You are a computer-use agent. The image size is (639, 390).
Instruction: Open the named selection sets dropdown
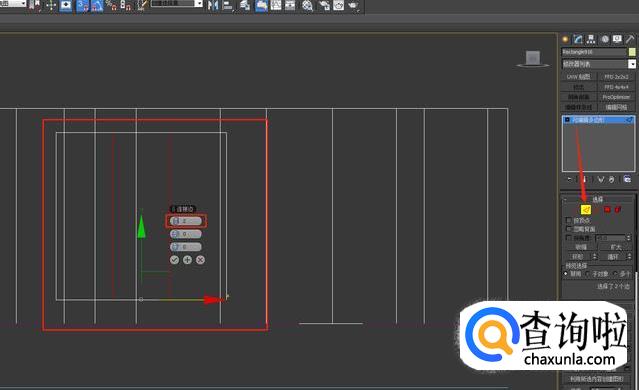(x=177, y=4)
